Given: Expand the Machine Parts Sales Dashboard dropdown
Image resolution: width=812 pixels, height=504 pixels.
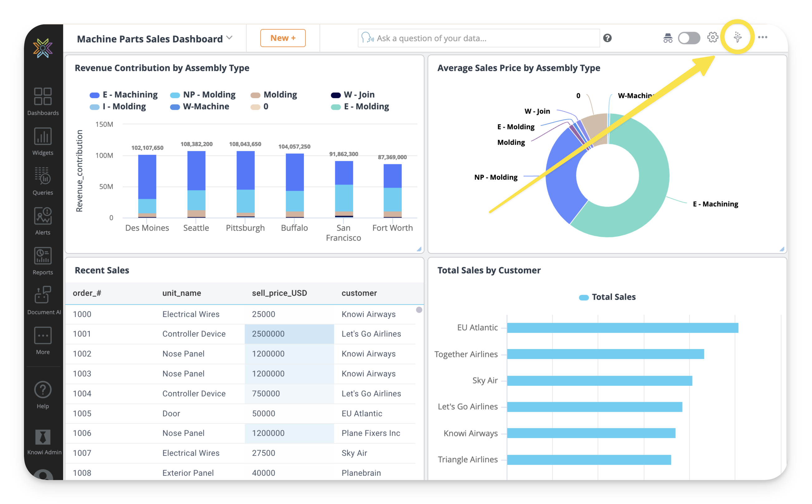Looking at the screenshot, I should (x=230, y=38).
